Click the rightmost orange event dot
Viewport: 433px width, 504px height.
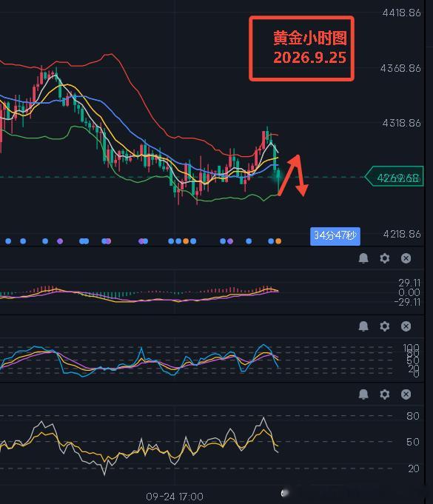click(x=278, y=241)
